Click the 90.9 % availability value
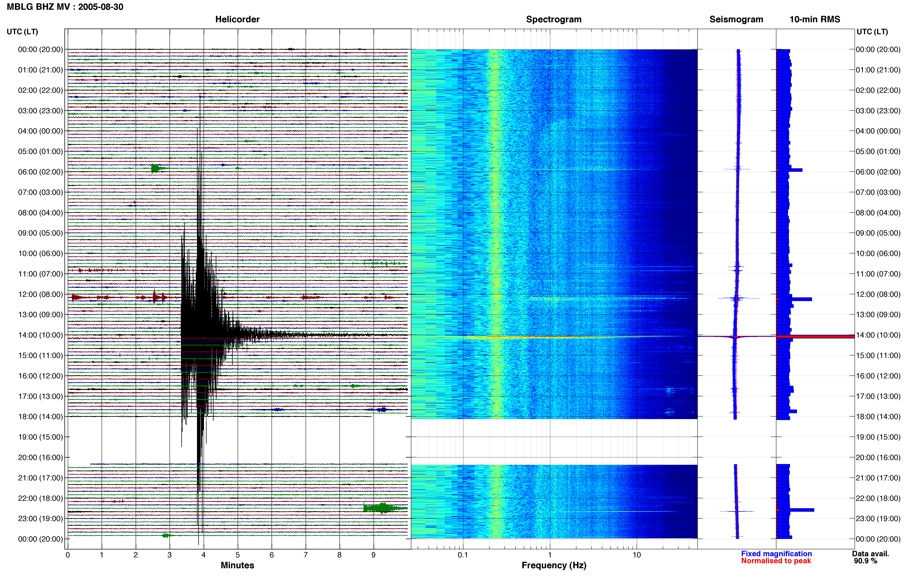 (x=865, y=561)
